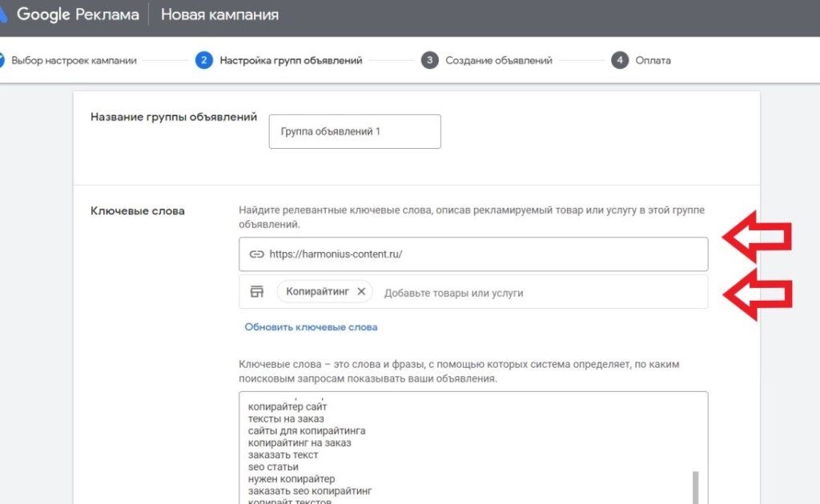
Task: Click the Новая кампания header title
Action: coord(219,14)
